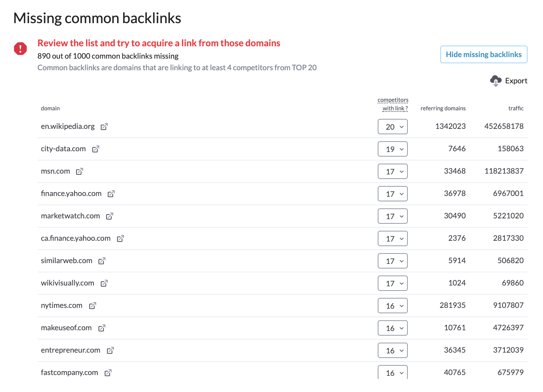Open the competitors dropdown for wikivisually.com
The height and width of the screenshot is (392, 543).
point(393,283)
